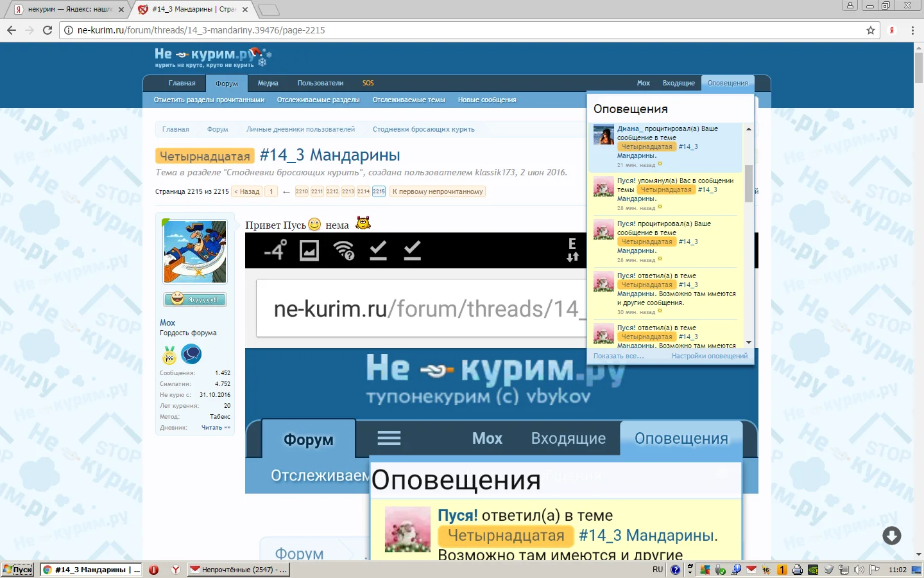The width and height of the screenshot is (924, 578).
Task: Open the Пуся! mentioned-you notification
Action: (x=665, y=195)
